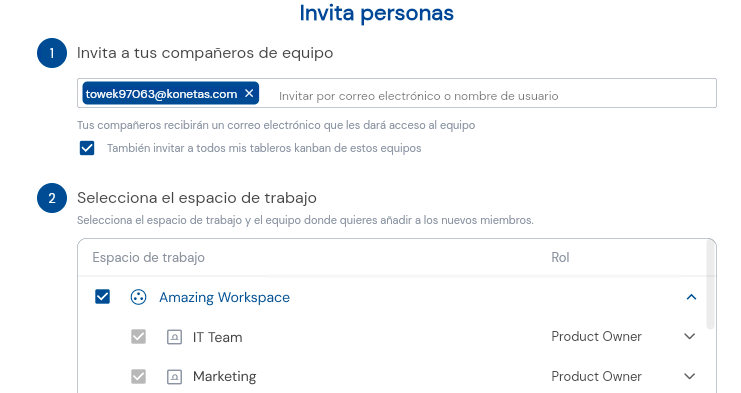Remove the towek97063@konetas.com email chip
The image size is (741, 393).
pyautogui.click(x=249, y=94)
